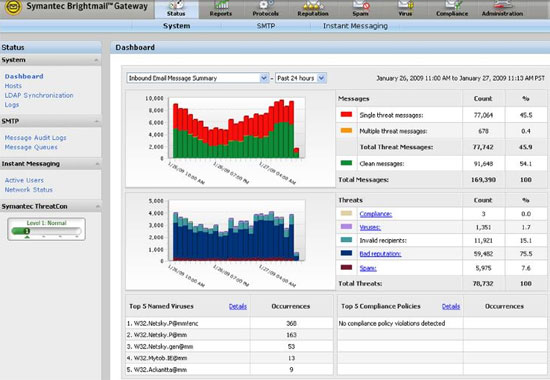Image resolution: width=550 pixels, height=380 pixels.
Task: Click the teal Invalid recipients swatch
Action: (x=346, y=239)
